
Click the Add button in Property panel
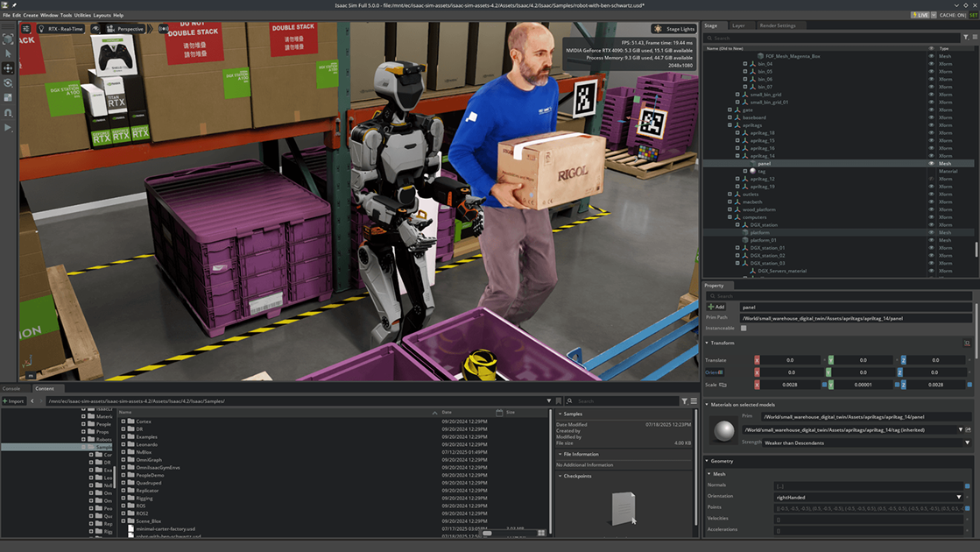click(x=716, y=307)
